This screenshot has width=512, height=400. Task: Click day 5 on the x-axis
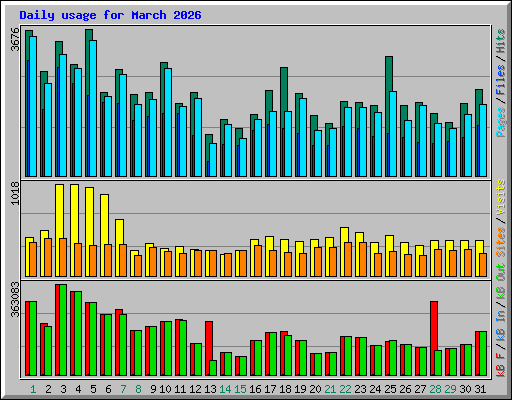[x=93, y=389]
